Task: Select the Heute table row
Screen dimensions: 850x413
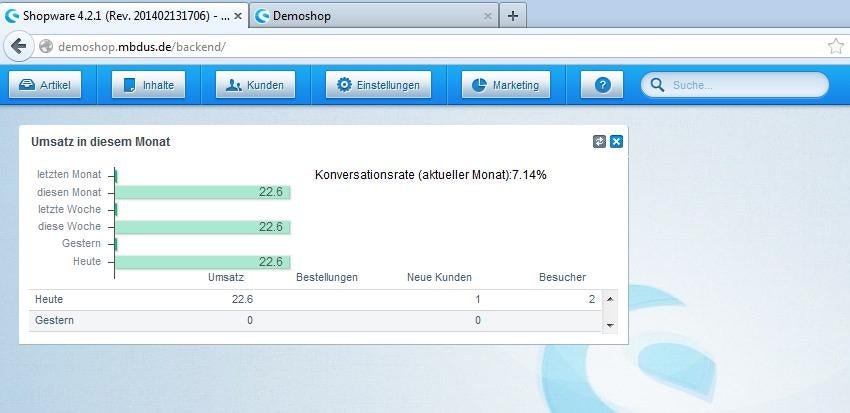Action: (315, 299)
